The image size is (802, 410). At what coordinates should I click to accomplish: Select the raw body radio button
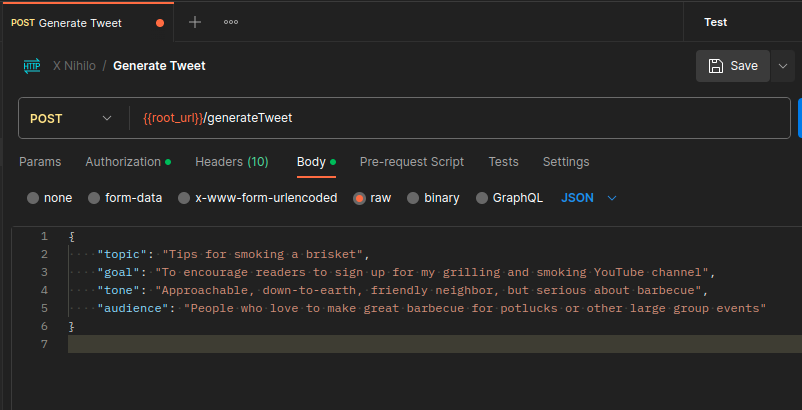[x=360, y=198]
